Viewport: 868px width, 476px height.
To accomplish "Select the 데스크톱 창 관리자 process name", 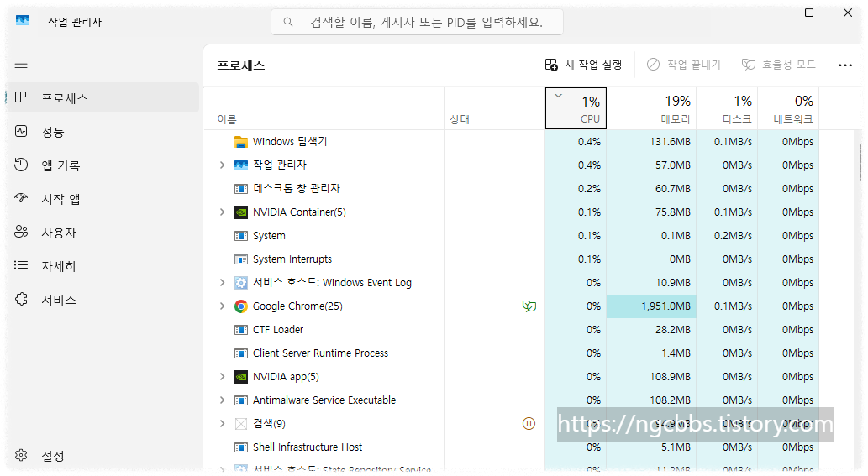I will pos(297,188).
